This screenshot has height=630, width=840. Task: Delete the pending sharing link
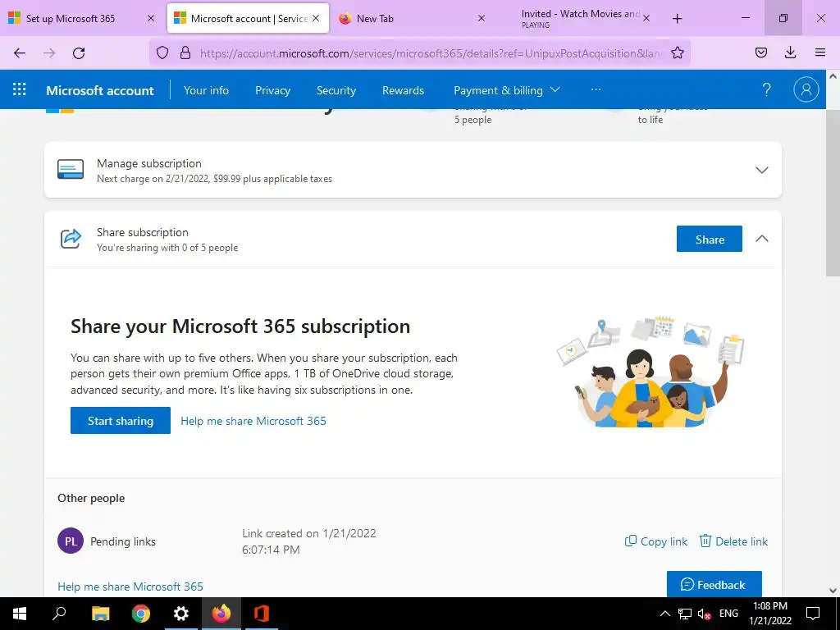[x=733, y=541]
